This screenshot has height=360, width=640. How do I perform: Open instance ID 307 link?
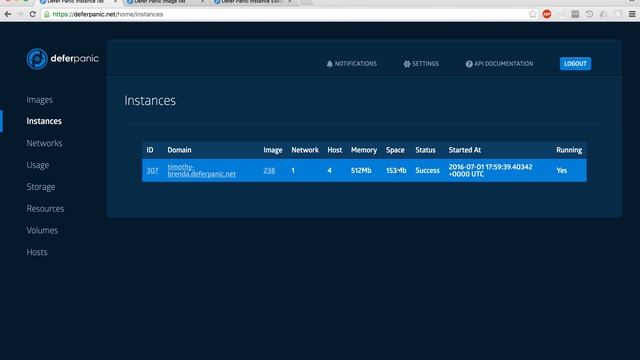[152, 170]
